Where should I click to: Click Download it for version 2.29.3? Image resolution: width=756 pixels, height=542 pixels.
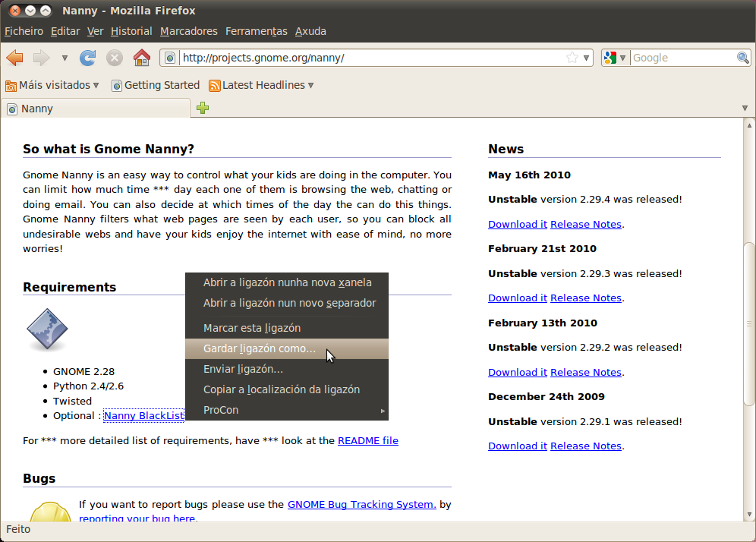point(518,298)
